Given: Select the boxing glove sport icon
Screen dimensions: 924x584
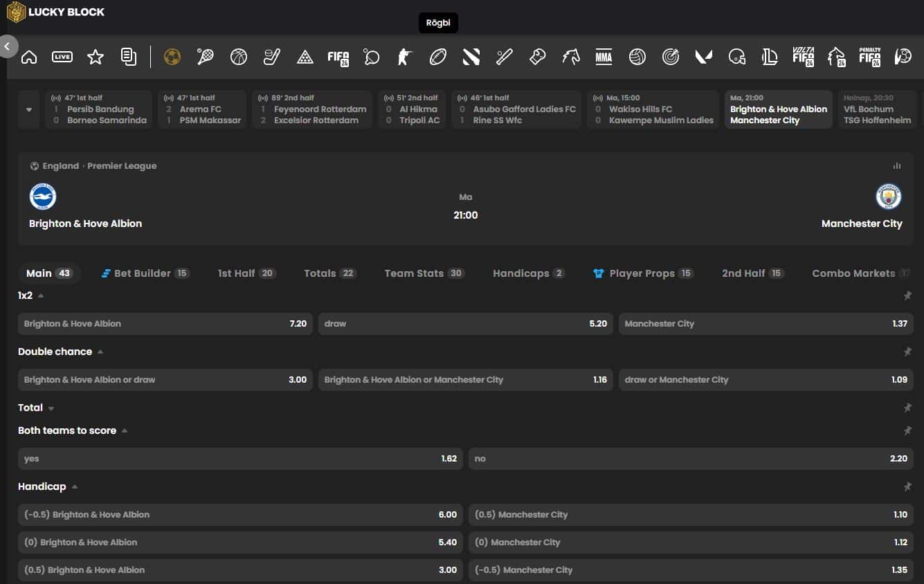Looking at the screenshot, I should click(538, 57).
